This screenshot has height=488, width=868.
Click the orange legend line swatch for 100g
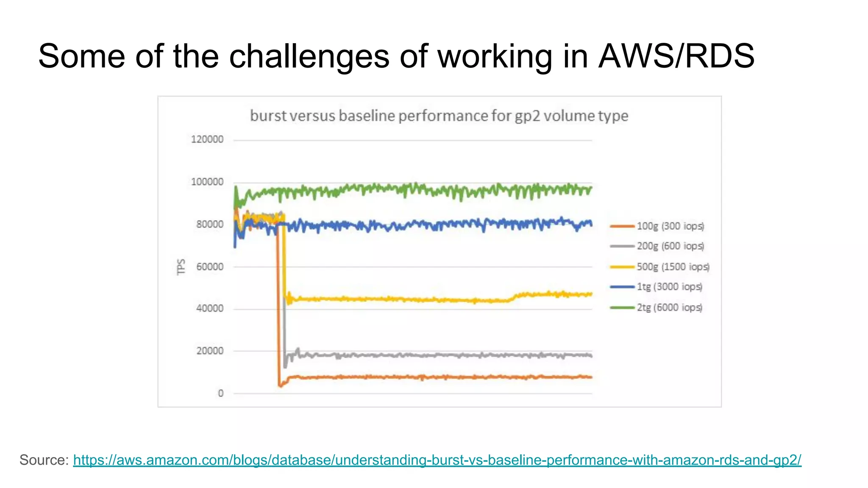tap(622, 226)
